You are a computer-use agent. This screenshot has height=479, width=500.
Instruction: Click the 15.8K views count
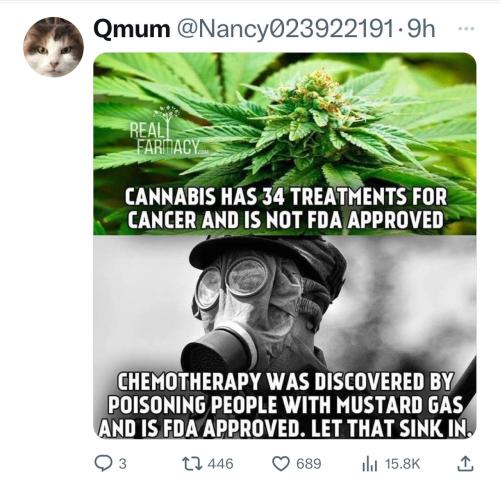403,464
